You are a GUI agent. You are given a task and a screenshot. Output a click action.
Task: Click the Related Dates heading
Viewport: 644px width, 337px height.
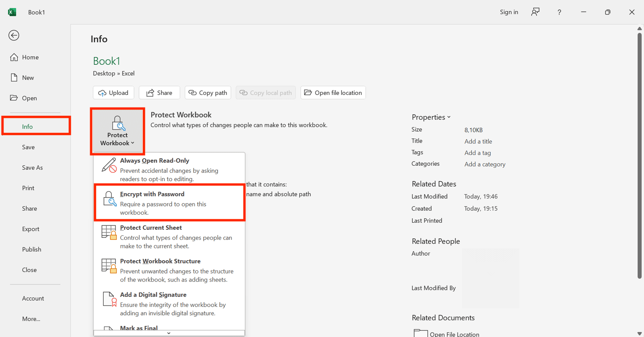[434, 184]
